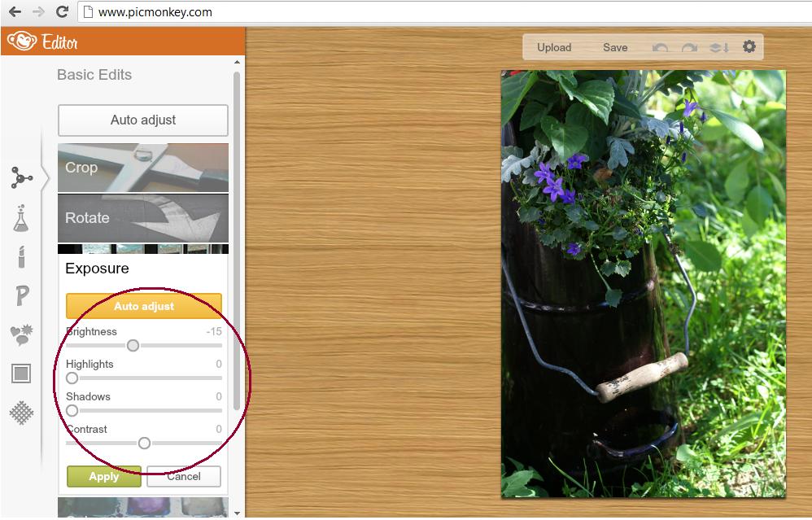The image size is (812, 520).
Task: Click the Save button
Action: coord(615,47)
